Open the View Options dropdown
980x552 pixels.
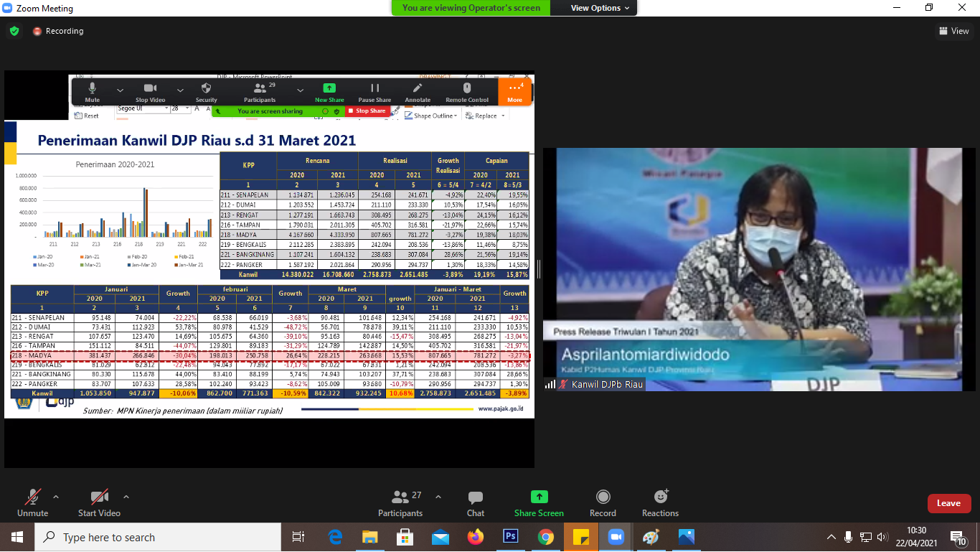pyautogui.click(x=600, y=8)
